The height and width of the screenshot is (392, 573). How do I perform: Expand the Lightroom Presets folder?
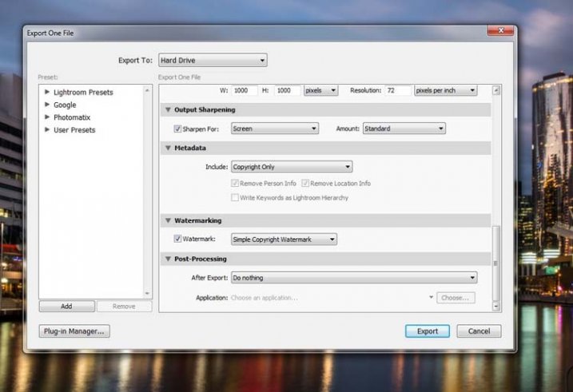click(x=48, y=92)
